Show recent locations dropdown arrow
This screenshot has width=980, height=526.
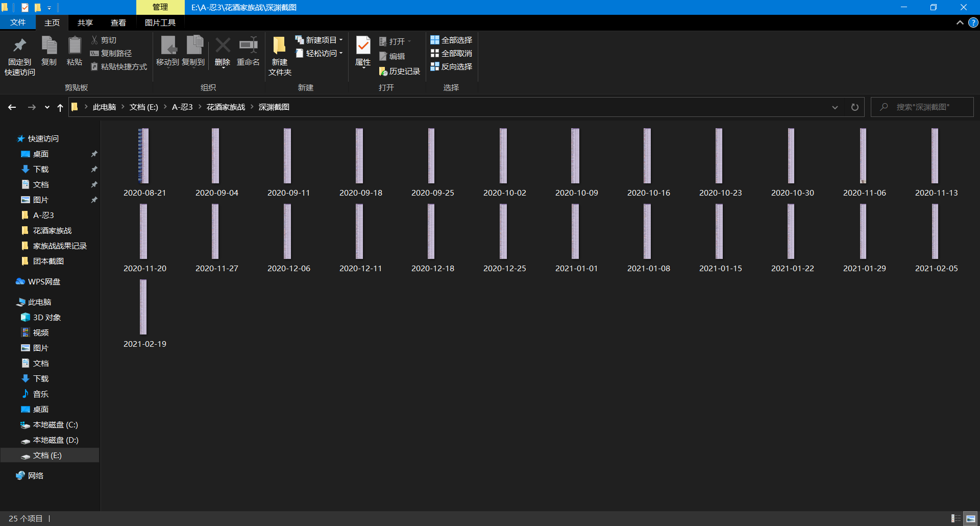pyautogui.click(x=47, y=107)
